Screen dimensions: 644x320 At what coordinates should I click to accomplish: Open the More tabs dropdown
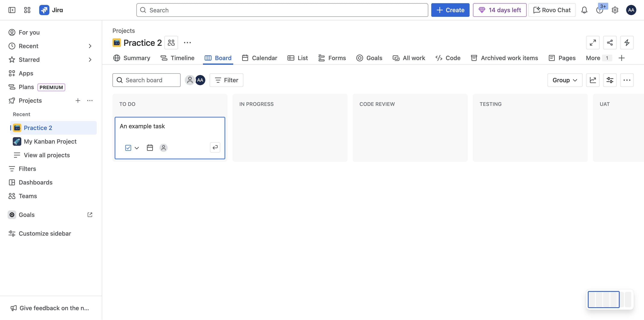(x=599, y=58)
